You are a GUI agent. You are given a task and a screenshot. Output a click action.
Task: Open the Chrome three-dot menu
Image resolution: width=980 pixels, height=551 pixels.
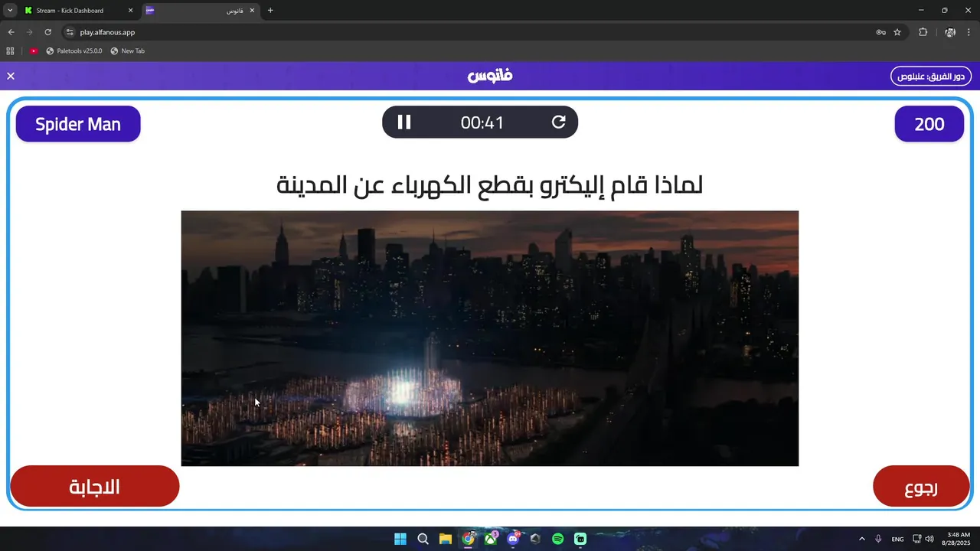[969, 32]
